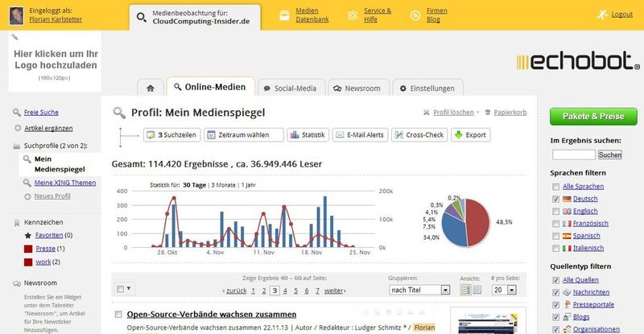The height and width of the screenshot is (334, 644).
Task: Click the Profil löschen icon
Action: [427, 112]
